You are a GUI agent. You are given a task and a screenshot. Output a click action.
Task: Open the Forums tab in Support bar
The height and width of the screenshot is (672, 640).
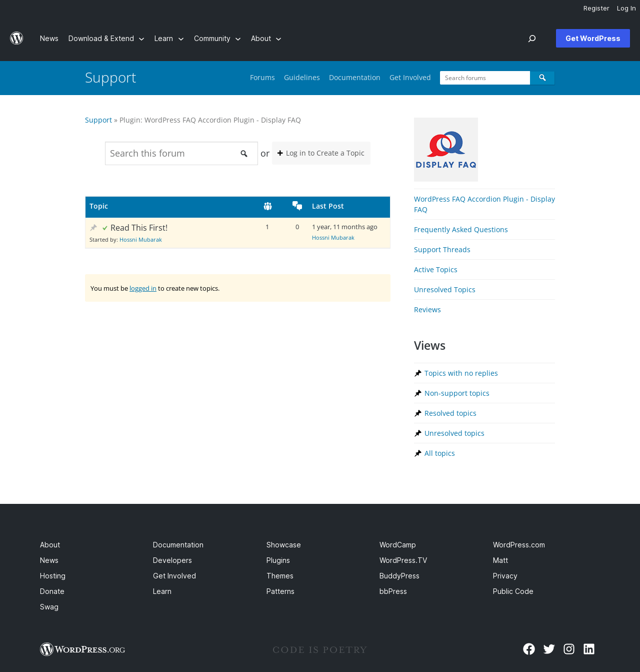tap(262, 78)
